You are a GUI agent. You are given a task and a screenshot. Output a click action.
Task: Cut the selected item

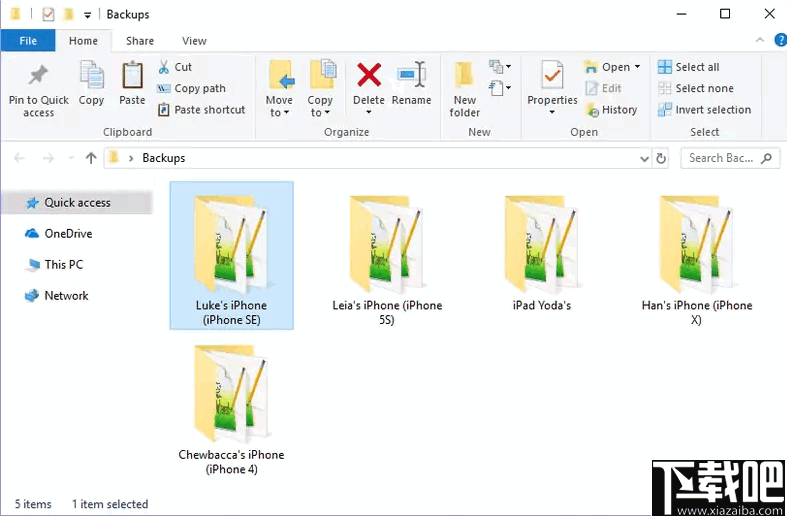(x=175, y=67)
